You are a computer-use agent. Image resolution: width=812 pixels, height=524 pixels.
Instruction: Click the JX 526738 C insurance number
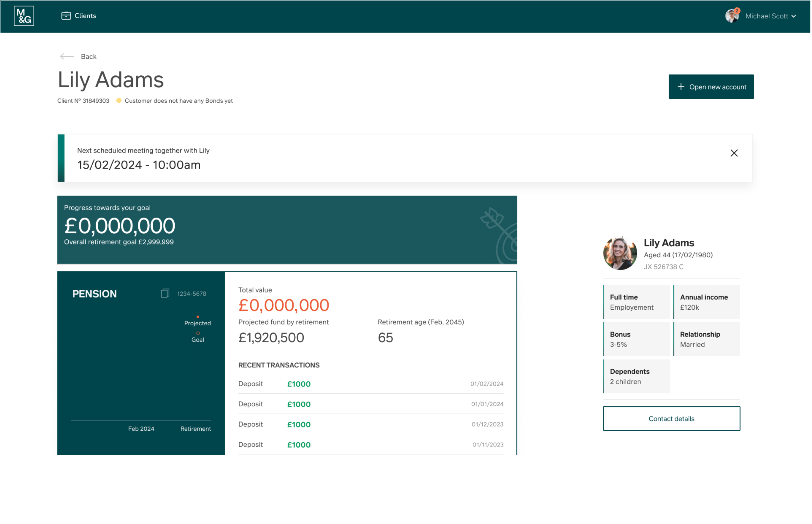click(x=664, y=267)
